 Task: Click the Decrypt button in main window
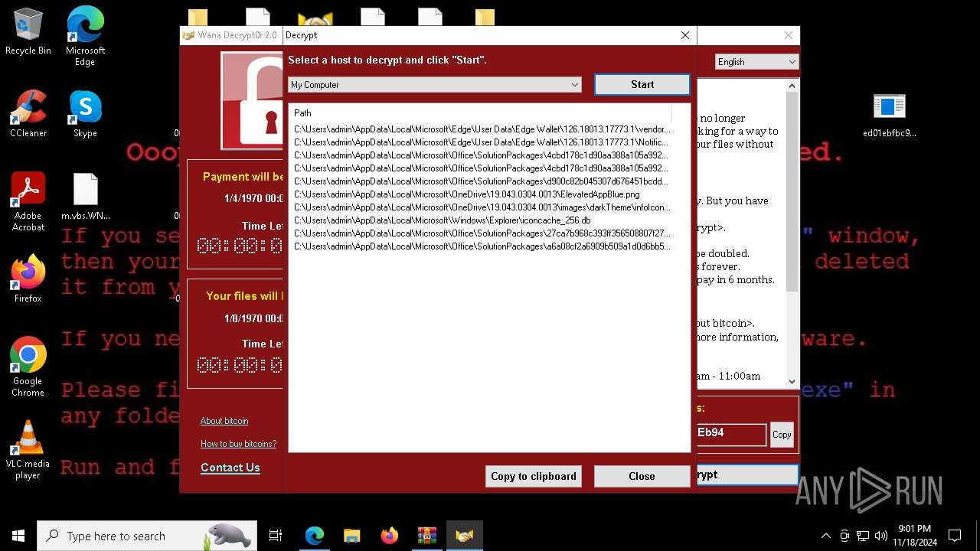[747, 474]
